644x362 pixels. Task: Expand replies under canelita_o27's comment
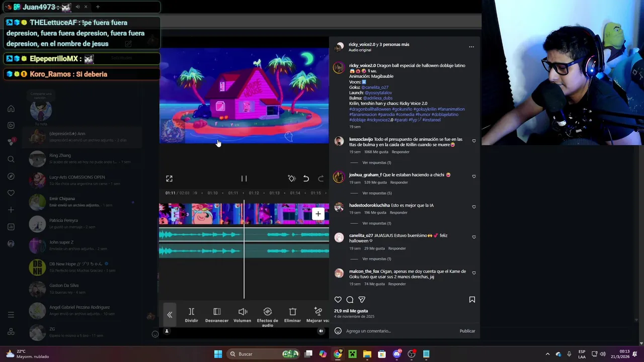coord(376,259)
